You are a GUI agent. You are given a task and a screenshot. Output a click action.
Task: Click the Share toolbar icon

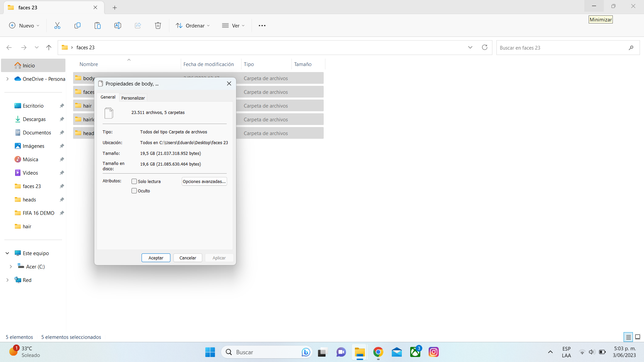click(x=138, y=25)
